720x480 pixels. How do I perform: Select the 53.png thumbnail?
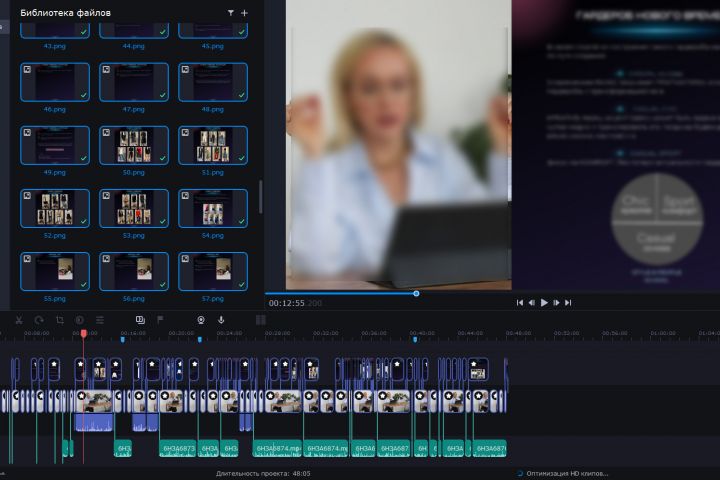[x=134, y=208]
